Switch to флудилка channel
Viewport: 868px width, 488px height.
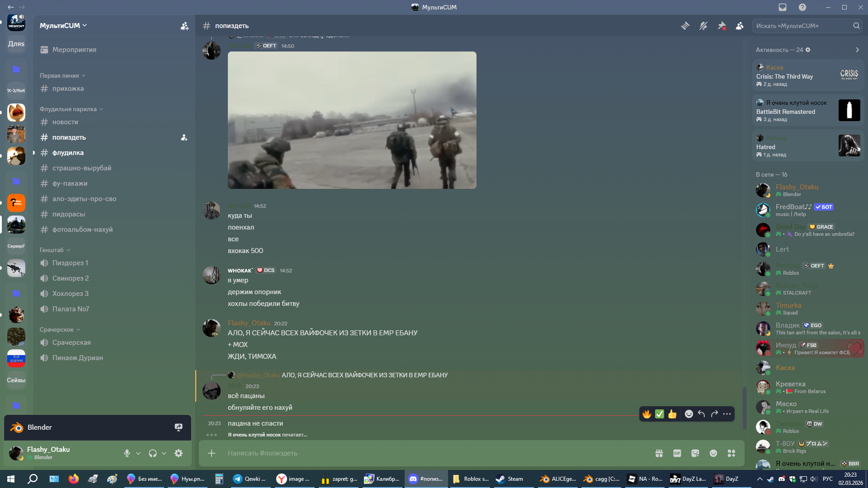point(68,153)
